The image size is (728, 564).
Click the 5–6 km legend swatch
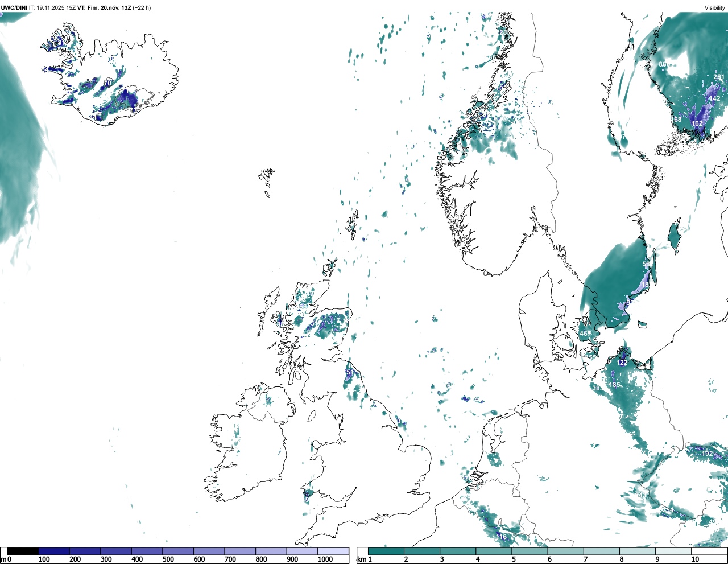point(530,551)
